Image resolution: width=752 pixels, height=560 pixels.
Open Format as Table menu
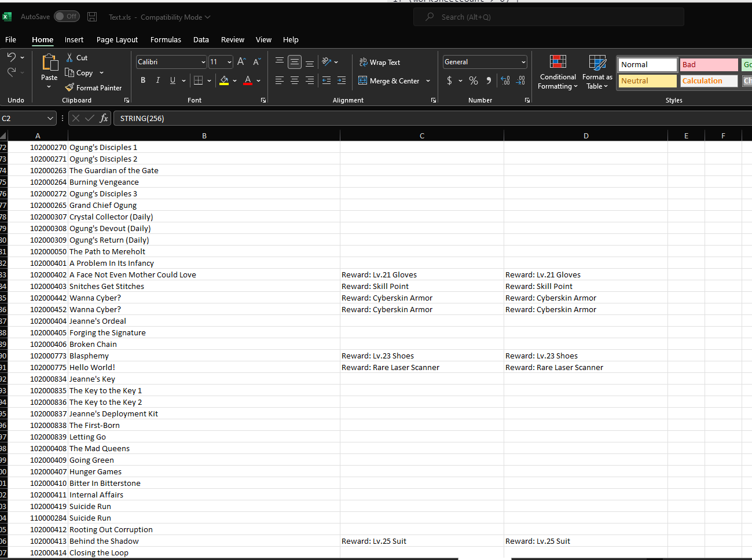tap(597, 72)
